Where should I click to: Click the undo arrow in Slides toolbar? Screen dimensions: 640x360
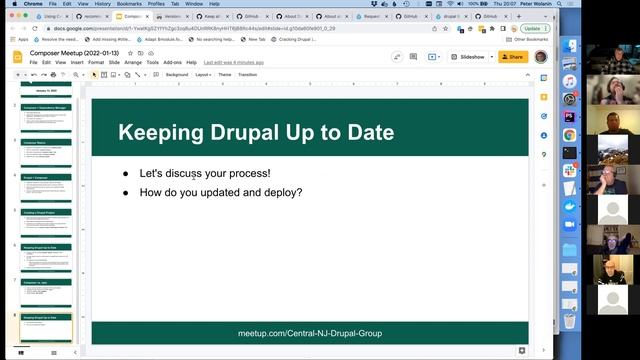pyautogui.click(x=34, y=75)
